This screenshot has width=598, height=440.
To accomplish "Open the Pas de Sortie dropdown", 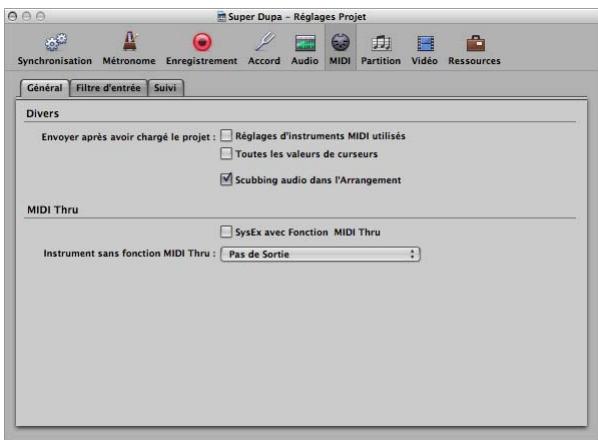I will [x=320, y=254].
